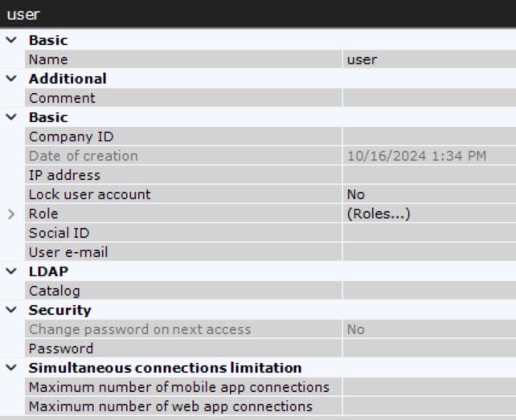This screenshot has width=516, height=420.
Task: Click the LDAP Catalog value field
Action: (428, 291)
